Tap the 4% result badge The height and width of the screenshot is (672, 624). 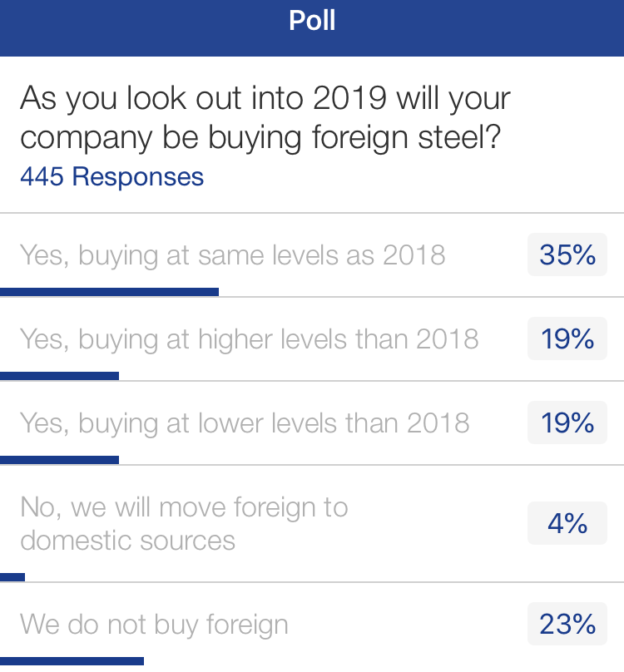click(x=567, y=523)
